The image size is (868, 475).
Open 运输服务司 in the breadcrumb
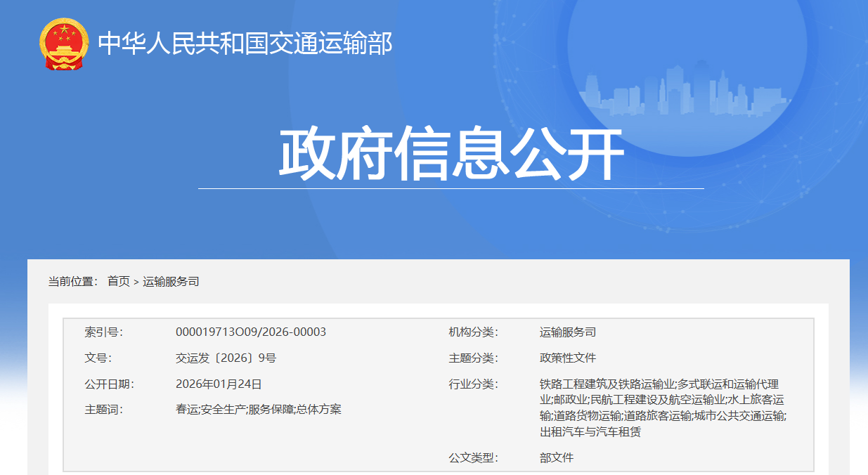pos(171,281)
